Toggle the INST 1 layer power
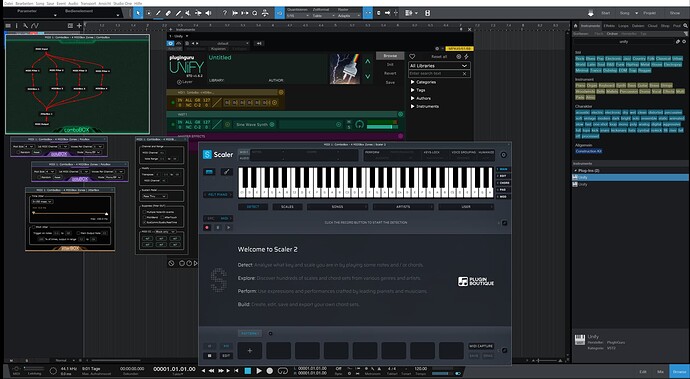Screen dimensions: 690x379 [x=173, y=125]
